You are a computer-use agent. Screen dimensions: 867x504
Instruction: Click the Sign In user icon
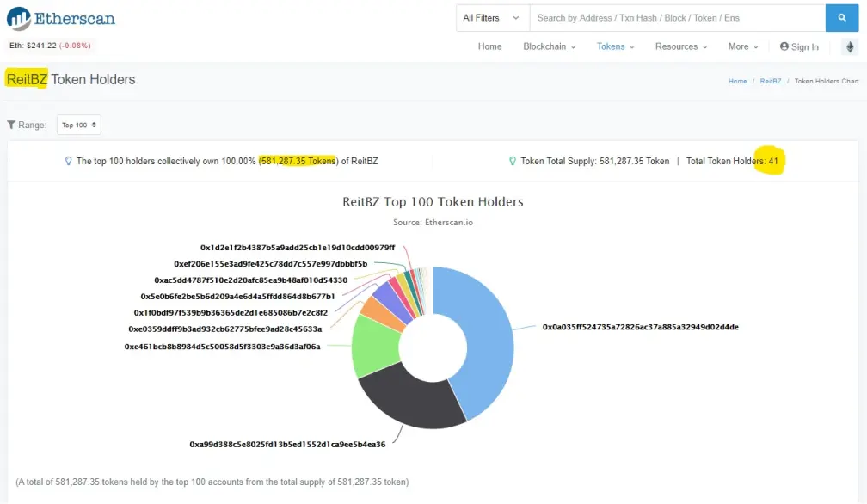(784, 46)
